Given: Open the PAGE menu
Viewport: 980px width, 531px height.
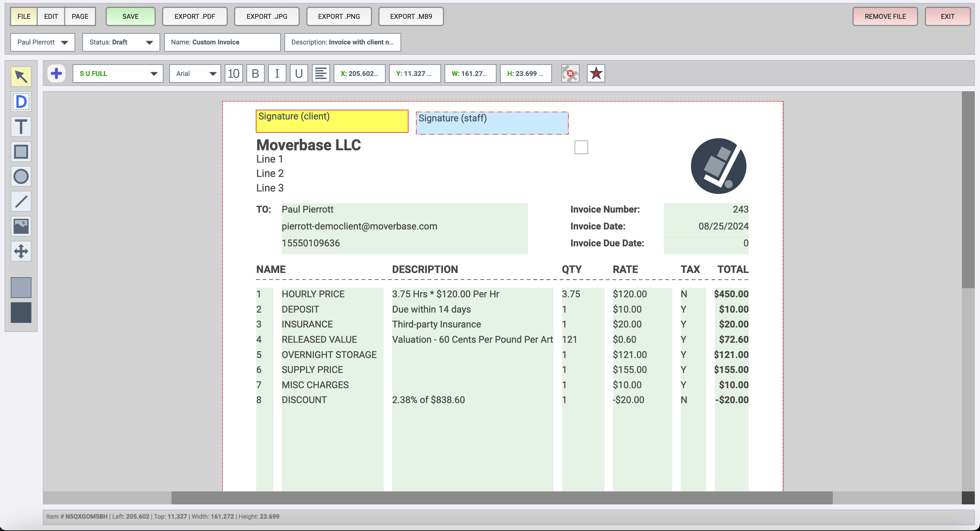Looking at the screenshot, I should click(79, 16).
